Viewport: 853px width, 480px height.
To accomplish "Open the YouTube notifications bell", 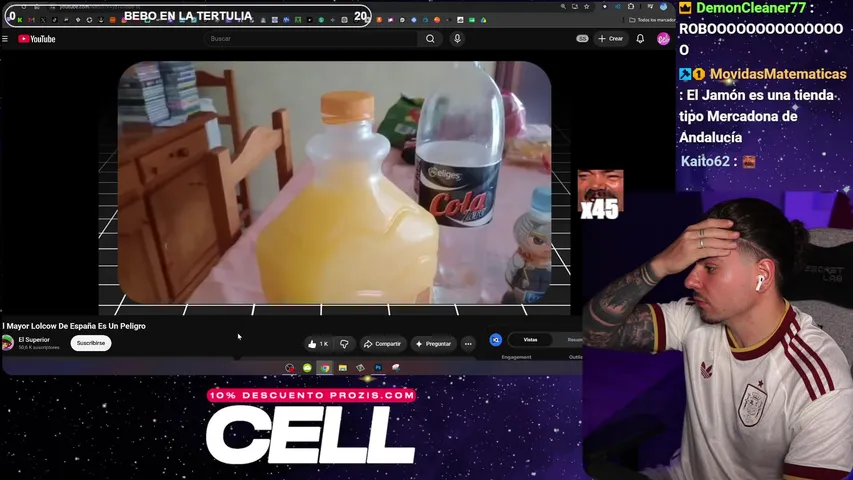I will [x=640, y=39].
